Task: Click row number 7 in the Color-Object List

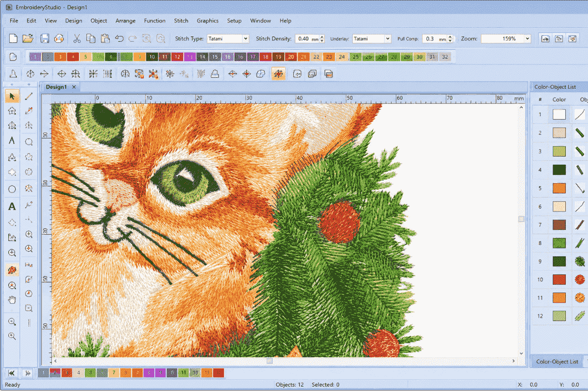Action: click(x=540, y=224)
